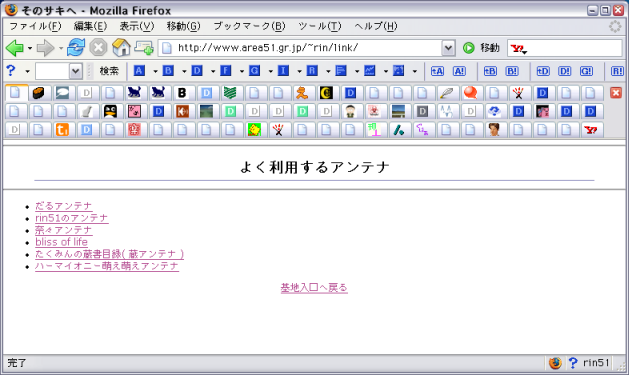This screenshot has height=375, width=629.
Task: Click the Yahoo search input field
Action: [x=574, y=48]
